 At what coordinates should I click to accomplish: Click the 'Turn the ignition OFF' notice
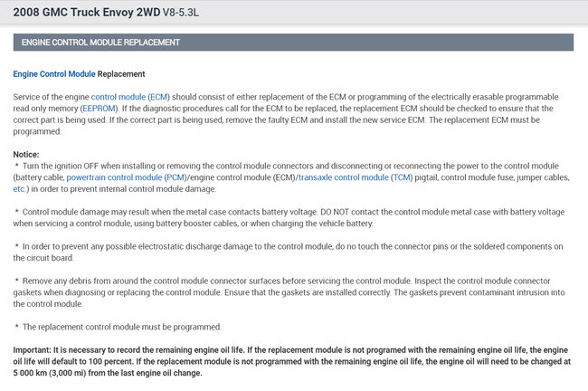point(291,177)
